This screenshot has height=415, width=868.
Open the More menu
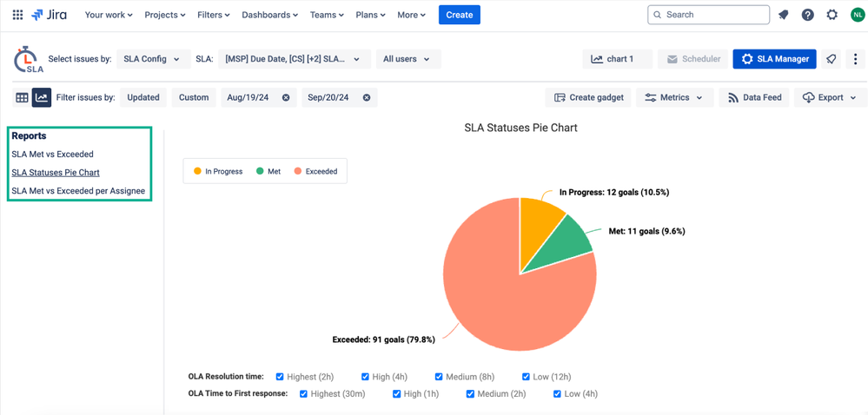coord(411,15)
